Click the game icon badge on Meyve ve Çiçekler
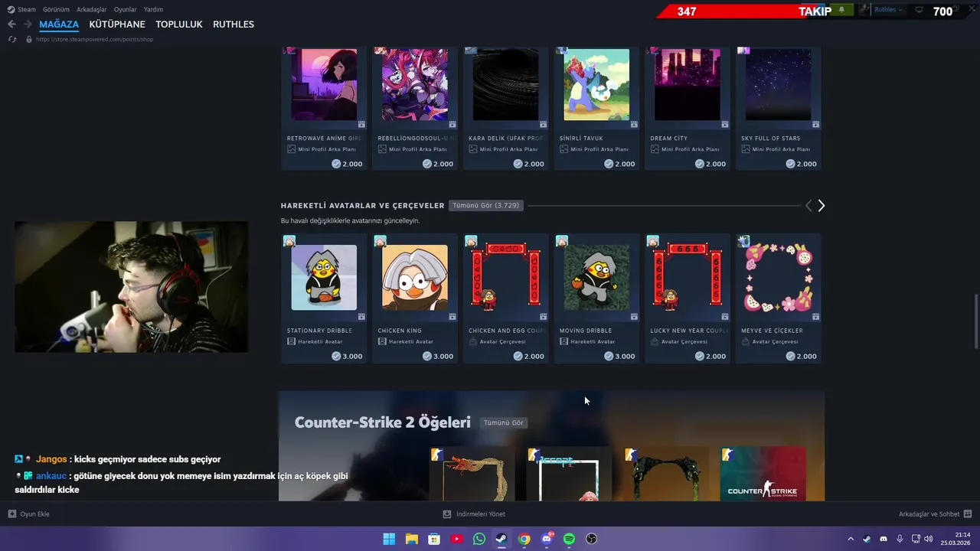The image size is (980, 551). point(743,241)
